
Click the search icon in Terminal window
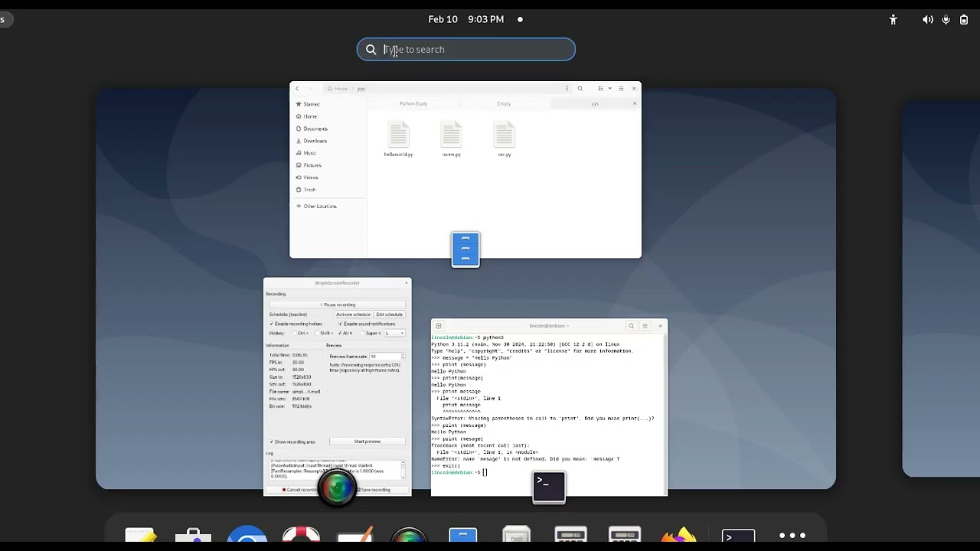tap(632, 326)
